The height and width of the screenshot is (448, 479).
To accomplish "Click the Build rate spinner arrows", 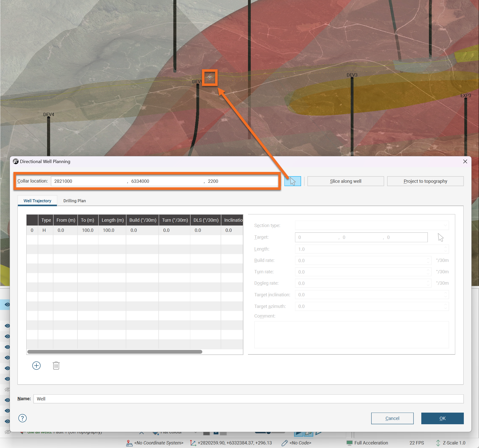I will point(428,260).
